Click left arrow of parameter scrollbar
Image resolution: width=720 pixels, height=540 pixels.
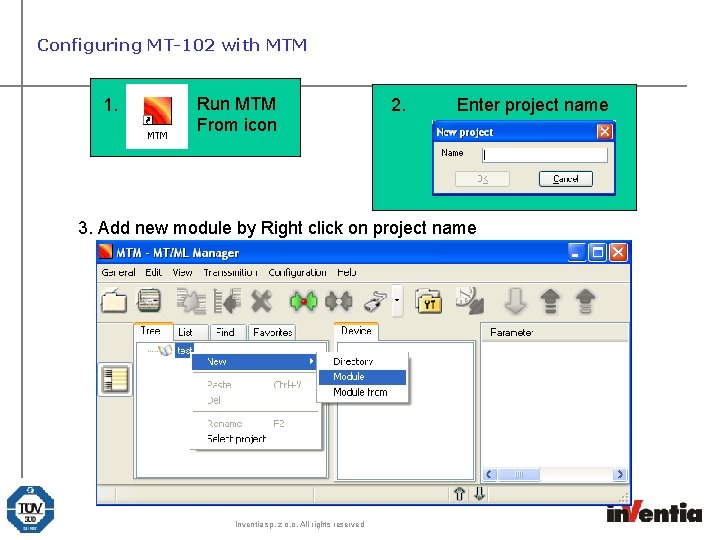coord(489,474)
